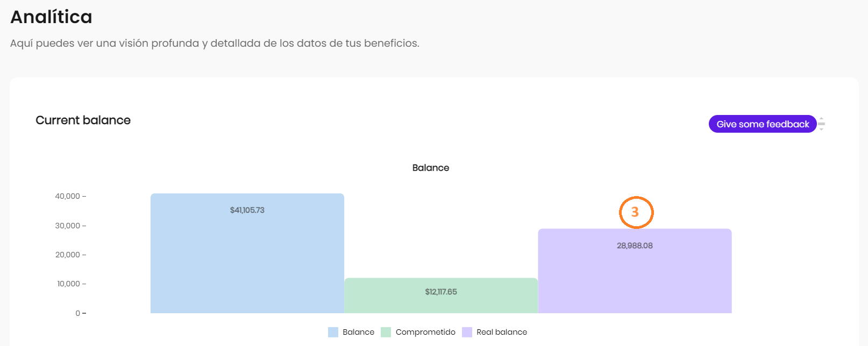The height and width of the screenshot is (346, 868).
Task: Click the Give some feedback button
Action: [762, 124]
